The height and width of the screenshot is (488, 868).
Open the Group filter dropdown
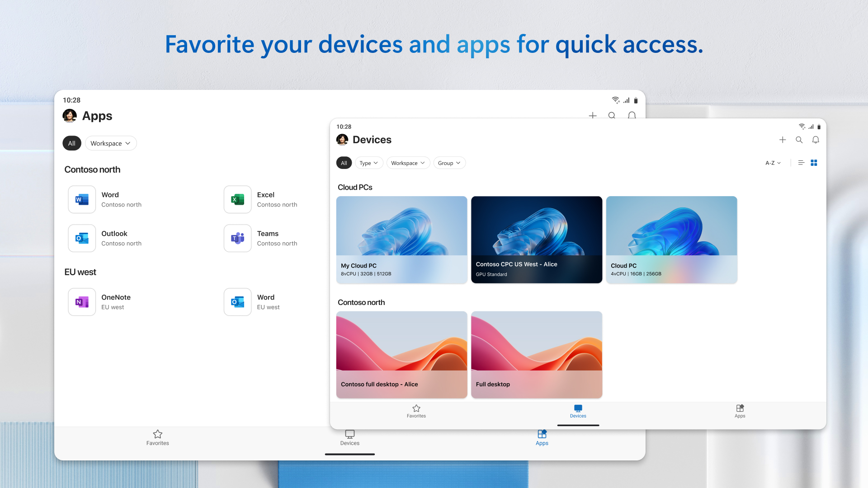449,163
